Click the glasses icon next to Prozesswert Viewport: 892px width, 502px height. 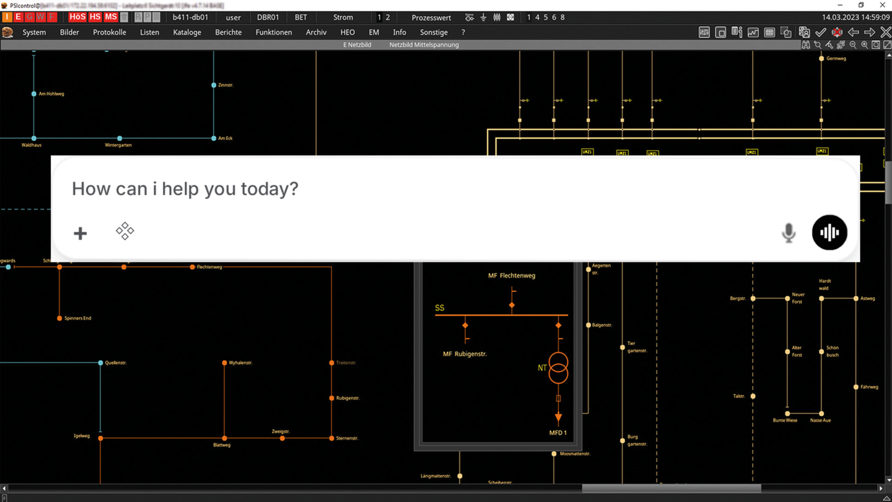coord(469,18)
